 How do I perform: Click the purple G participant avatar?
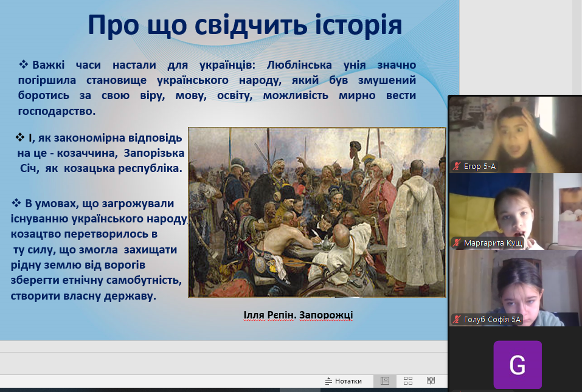point(518,365)
